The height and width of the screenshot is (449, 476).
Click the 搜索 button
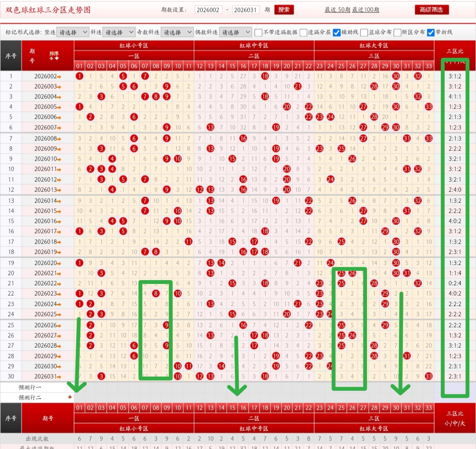pyautogui.click(x=284, y=10)
